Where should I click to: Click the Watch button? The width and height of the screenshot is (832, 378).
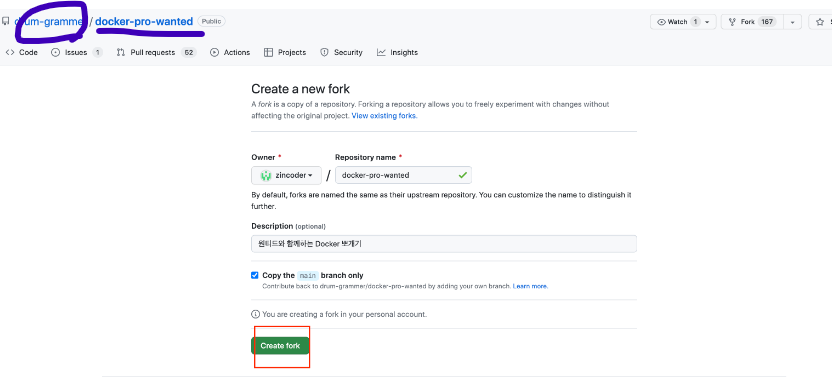(683, 22)
